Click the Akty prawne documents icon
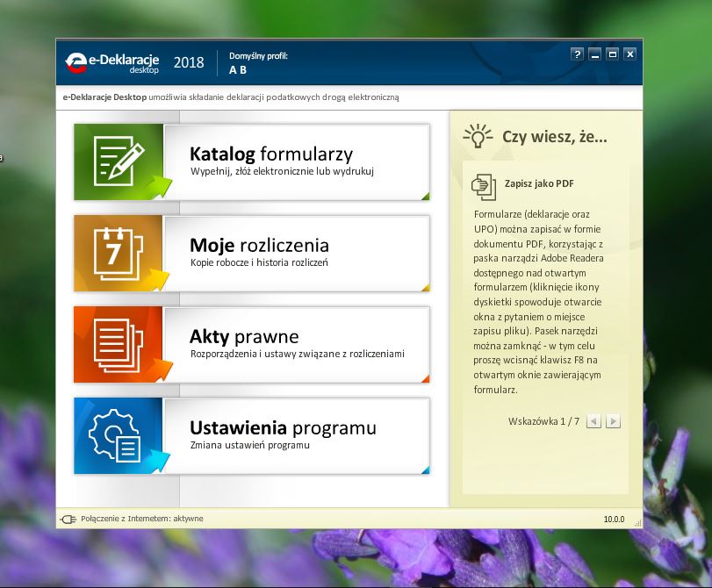The height and width of the screenshot is (588, 712). click(x=119, y=345)
